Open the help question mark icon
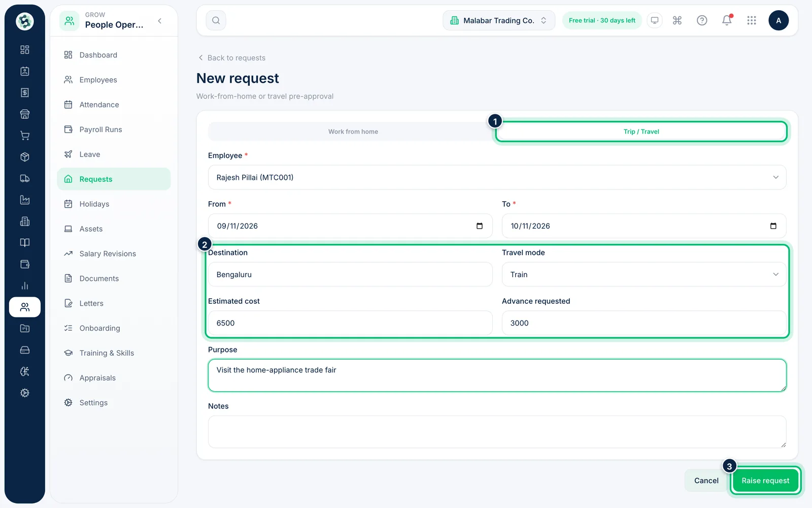812x508 pixels. 702,20
